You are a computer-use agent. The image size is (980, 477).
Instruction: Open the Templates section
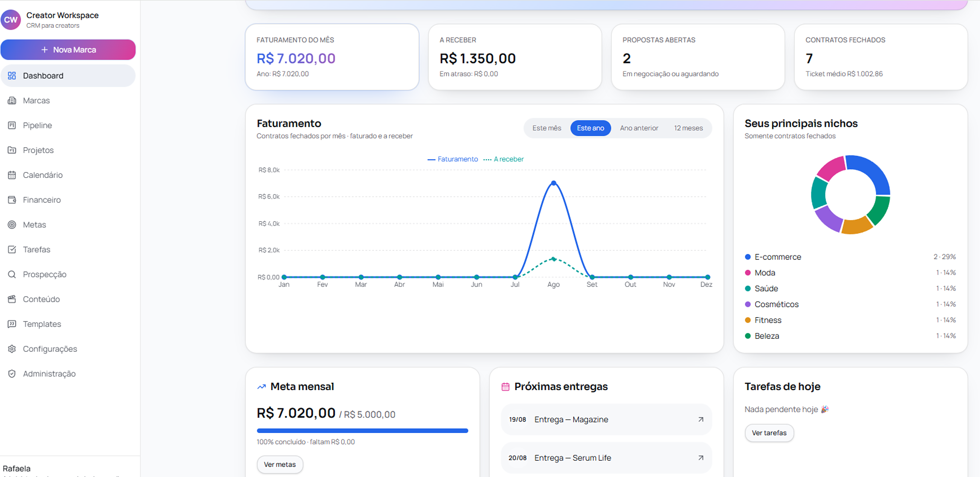coord(68,324)
